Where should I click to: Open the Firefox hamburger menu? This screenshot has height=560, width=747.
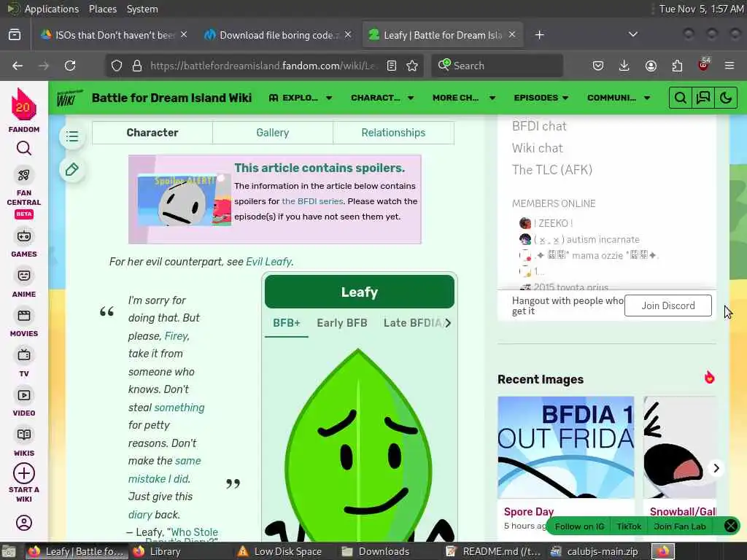[x=729, y=66]
